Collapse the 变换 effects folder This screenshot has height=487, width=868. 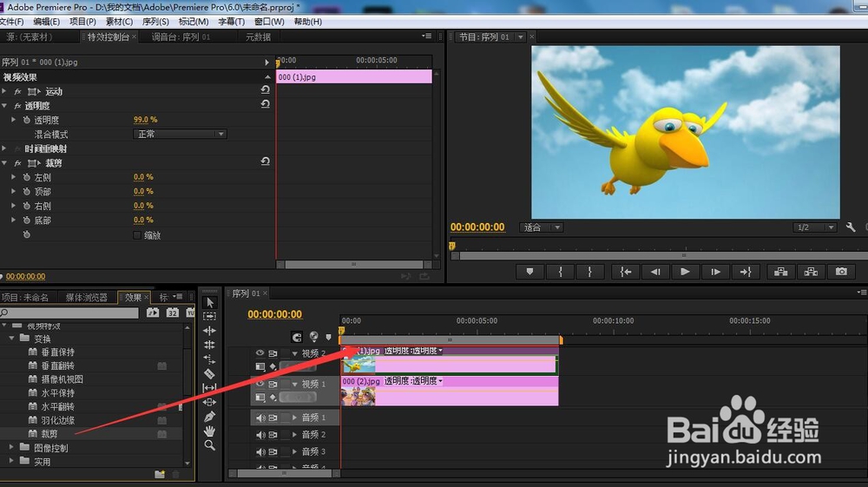[x=11, y=338]
